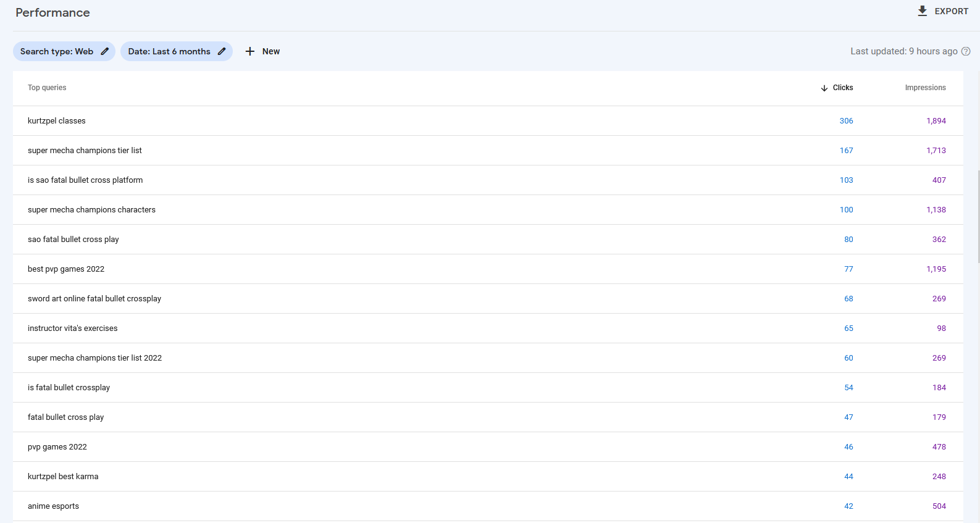The height and width of the screenshot is (523, 980).
Task: Click the vertical scrollbar on right edge
Action: point(978,216)
